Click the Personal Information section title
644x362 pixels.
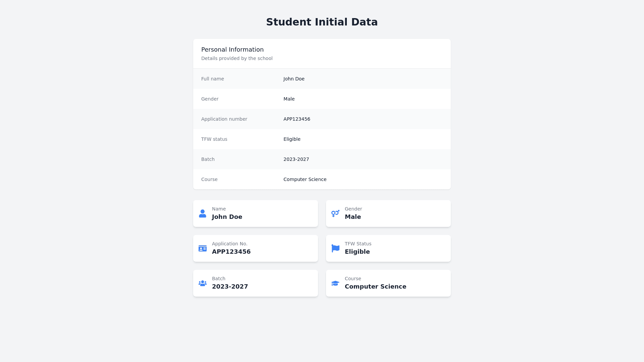point(232,50)
